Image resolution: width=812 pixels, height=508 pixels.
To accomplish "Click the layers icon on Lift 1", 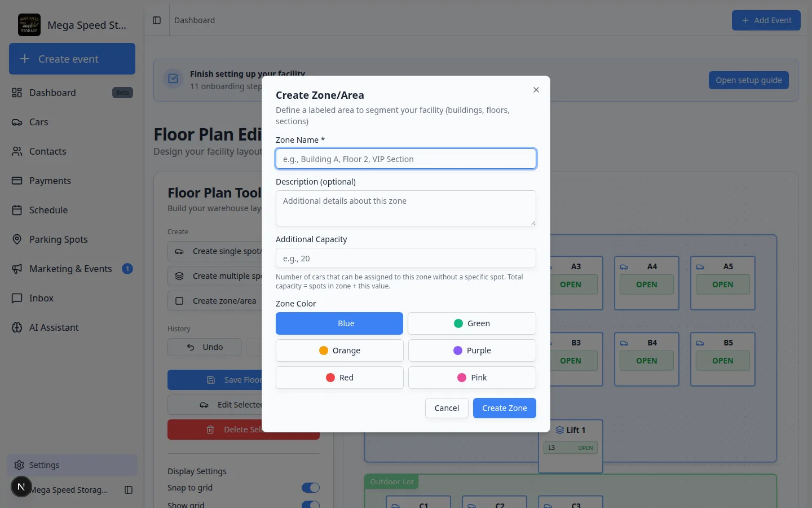I will click(560, 430).
